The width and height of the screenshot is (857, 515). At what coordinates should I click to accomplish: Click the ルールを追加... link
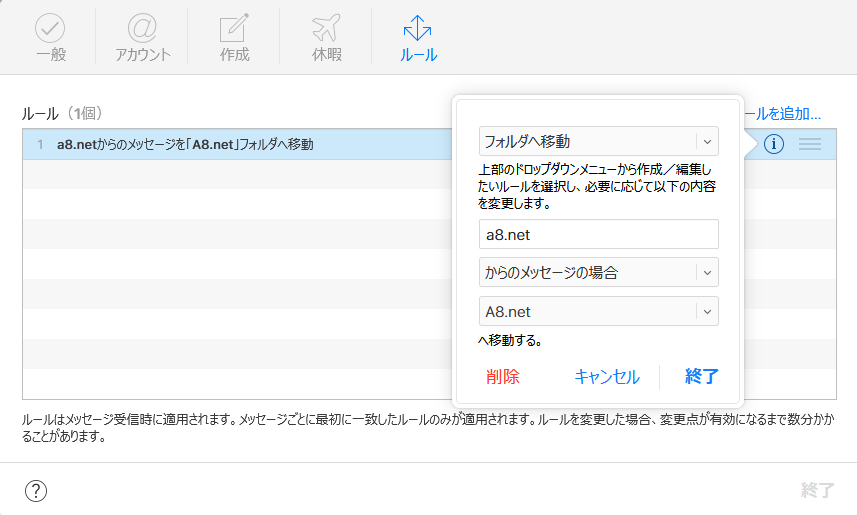pyautogui.click(x=783, y=114)
